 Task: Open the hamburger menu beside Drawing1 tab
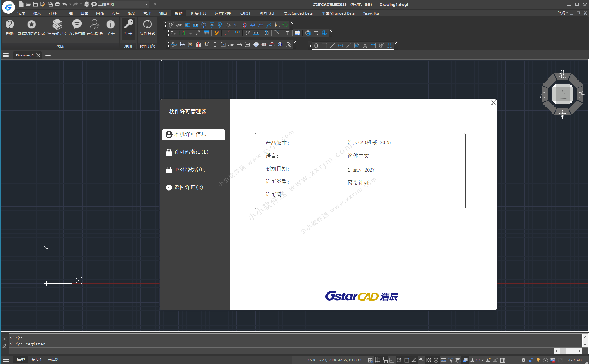click(x=6, y=55)
